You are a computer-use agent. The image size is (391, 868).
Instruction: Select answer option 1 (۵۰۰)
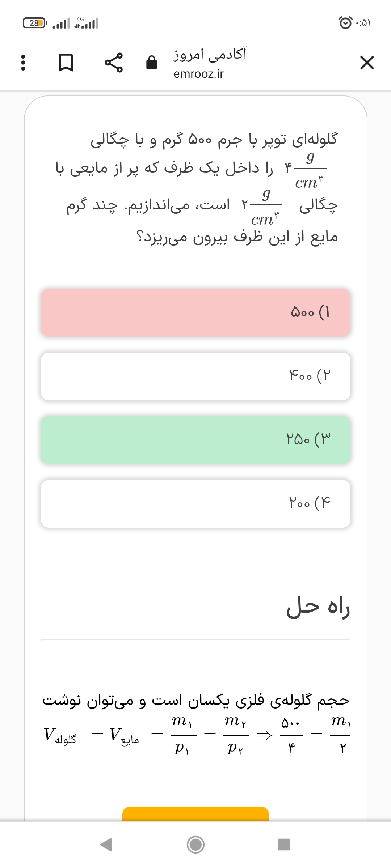[195, 312]
